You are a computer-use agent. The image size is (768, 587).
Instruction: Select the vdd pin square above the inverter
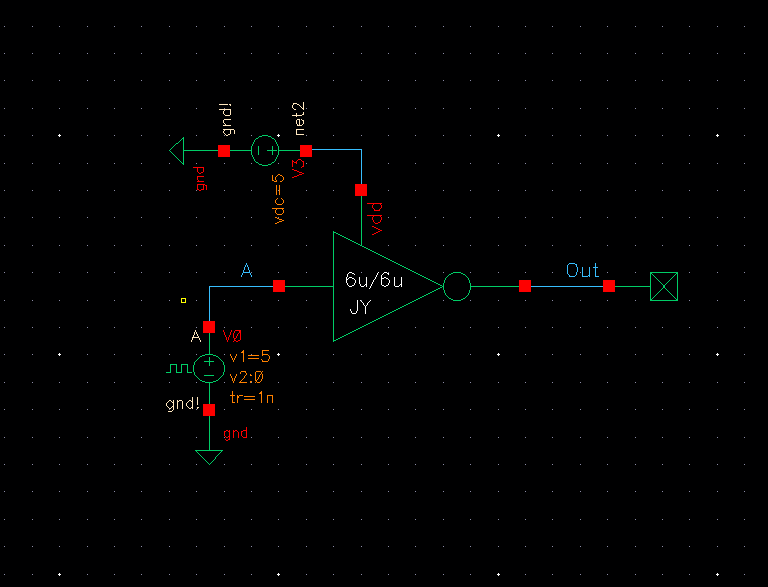[x=361, y=190]
